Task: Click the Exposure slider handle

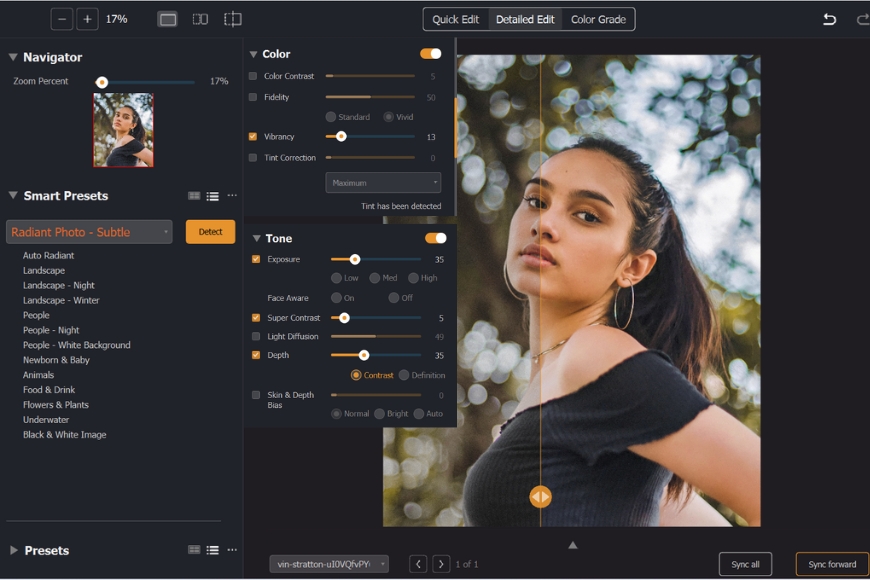Action: tap(355, 259)
